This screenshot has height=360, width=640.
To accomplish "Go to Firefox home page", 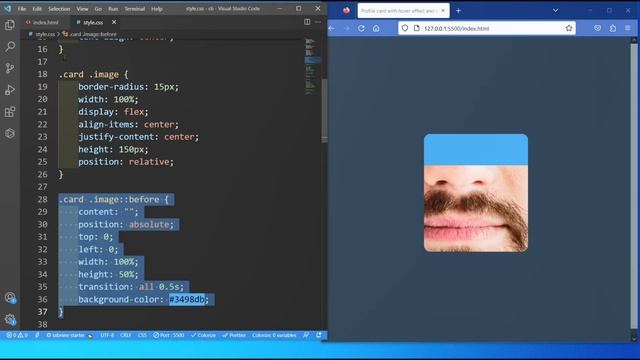I will pos(376,28).
